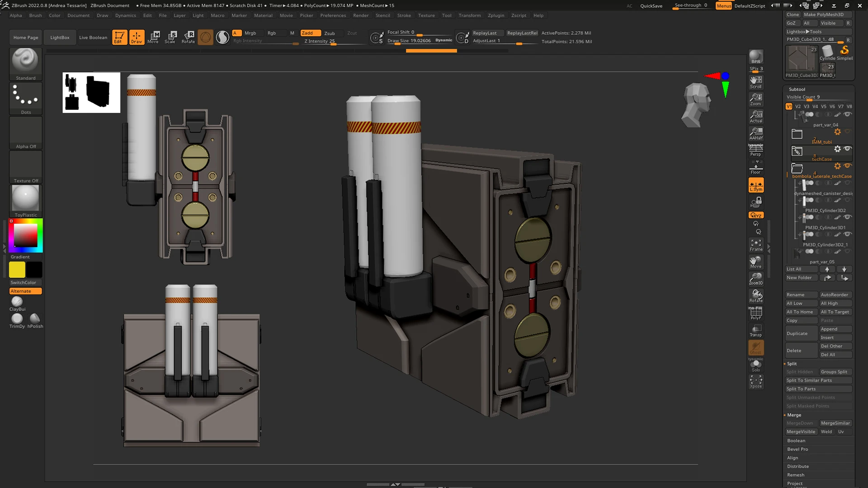Collapse the Merge section

pos(794,415)
